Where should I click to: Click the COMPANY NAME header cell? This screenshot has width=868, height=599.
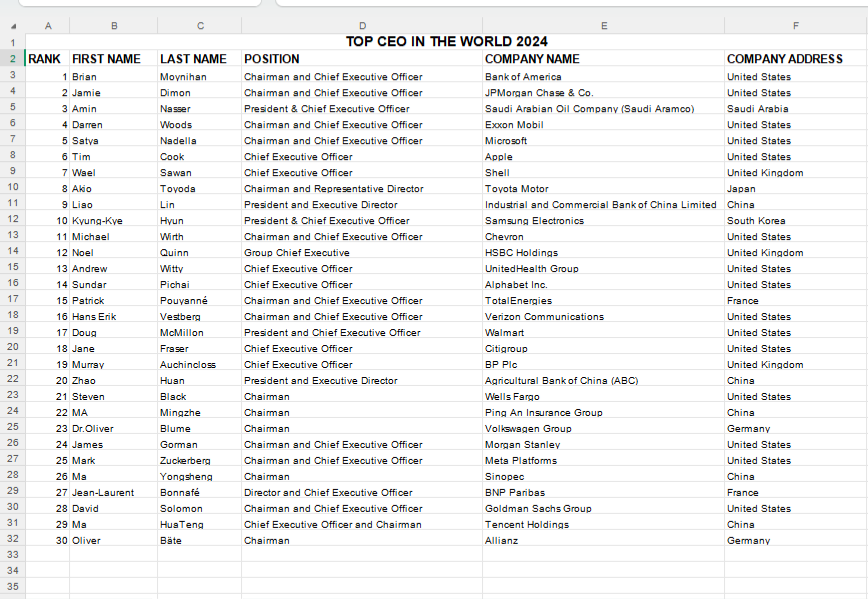click(x=603, y=59)
